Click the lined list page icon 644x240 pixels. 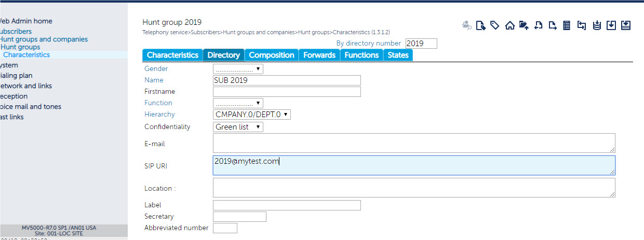[x=567, y=25]
